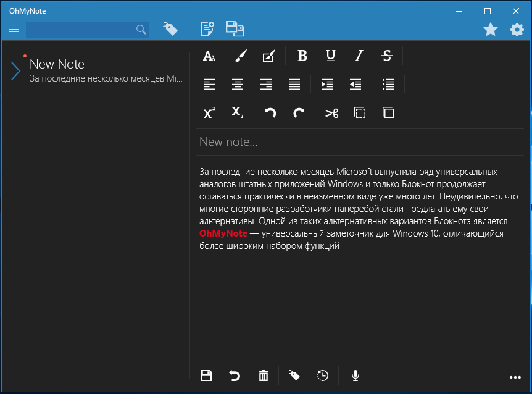
Task: Delete the current note
Action: [264, 375]
